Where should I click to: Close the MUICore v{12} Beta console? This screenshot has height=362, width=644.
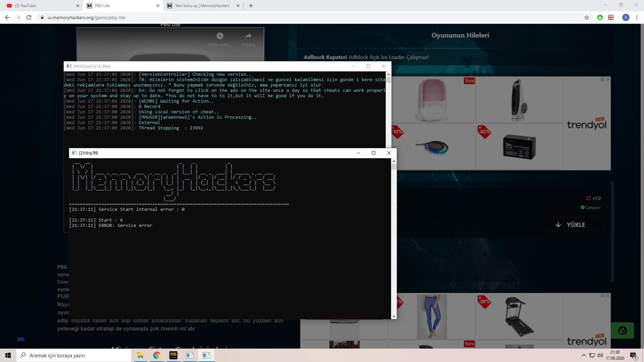384,66
